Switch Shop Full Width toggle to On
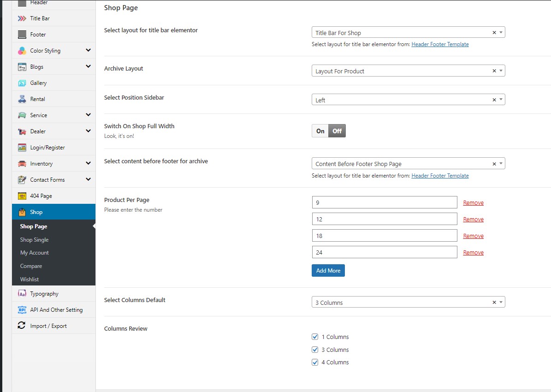This screenshot has height=392, width=551. (x=320, y=131)
